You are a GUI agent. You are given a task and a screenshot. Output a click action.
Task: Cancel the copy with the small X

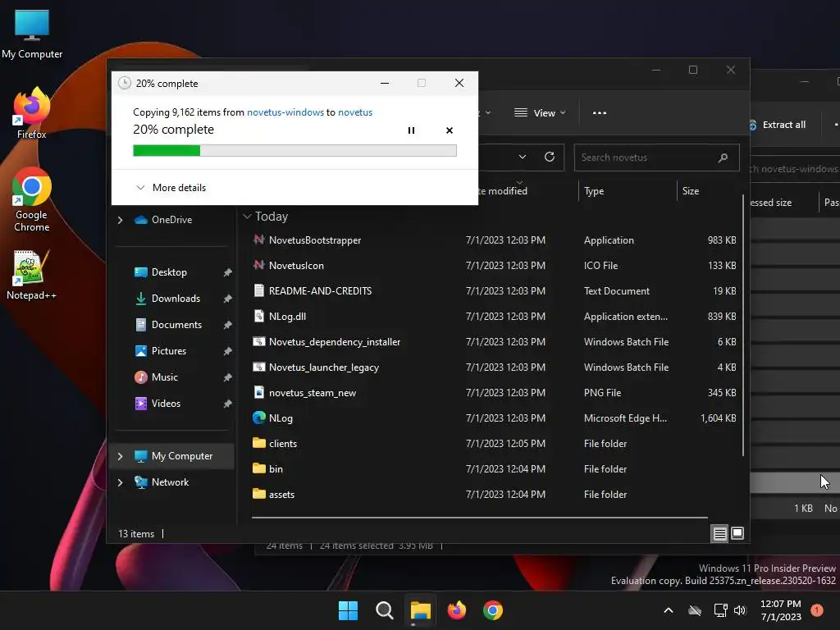[450, 130]
